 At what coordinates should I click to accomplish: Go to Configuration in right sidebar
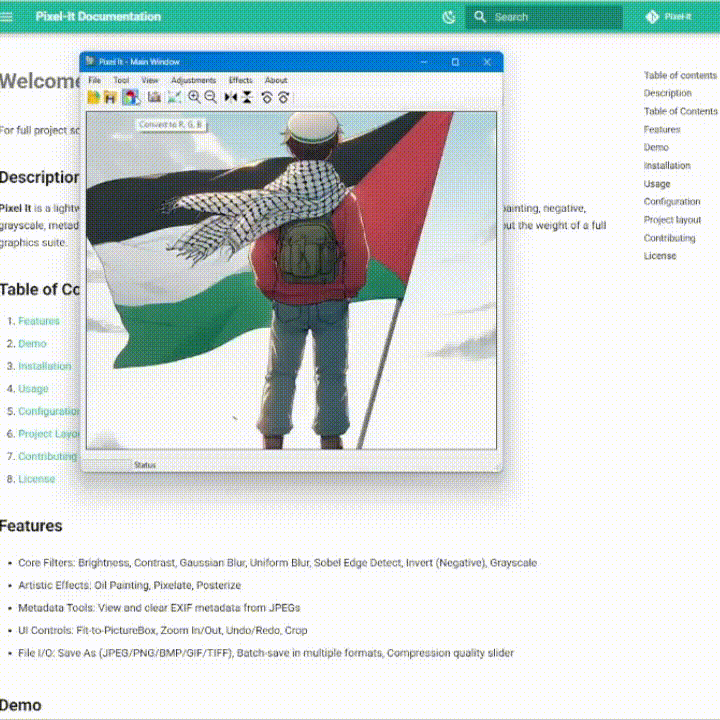(x=672, y=202)
